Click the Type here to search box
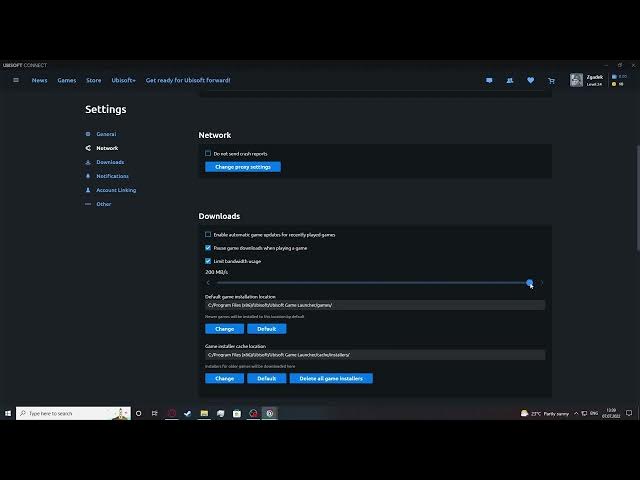This screenshot has height=480, width=640. pyautogui.click(x=73, y=413)
